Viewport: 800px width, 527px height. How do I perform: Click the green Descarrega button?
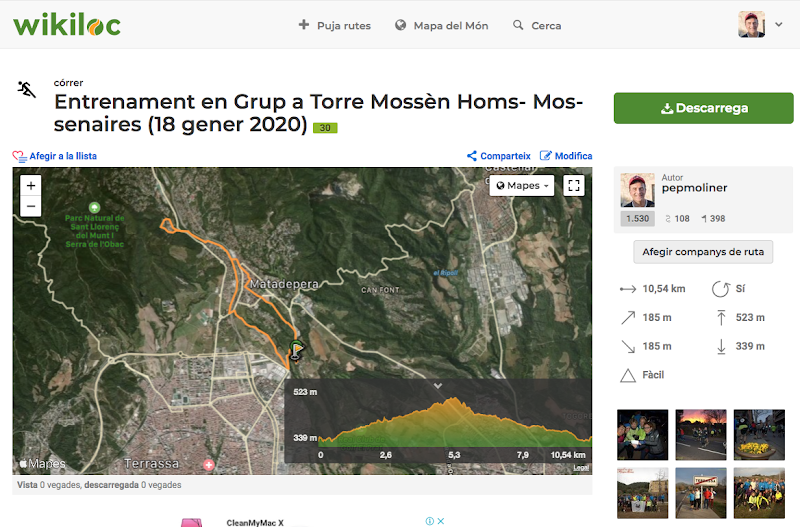[x=704, y=108]
